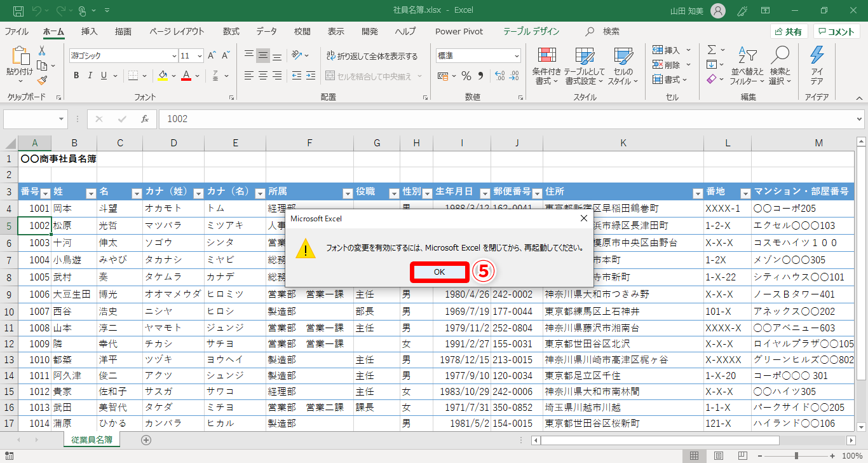The width and height of the screenshot is (868, 463).
Task: Open the font size dropdown
Action: pos(200,56)
